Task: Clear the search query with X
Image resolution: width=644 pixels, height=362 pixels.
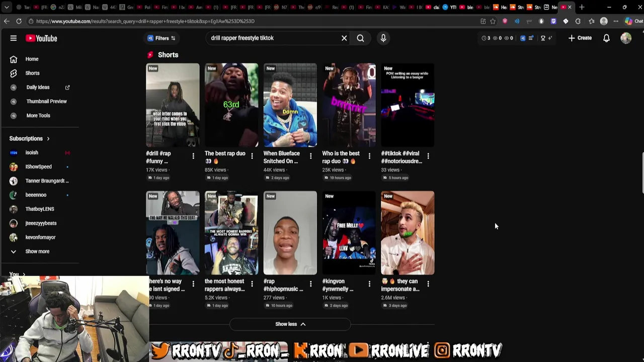Action: (x=344, y=38)
